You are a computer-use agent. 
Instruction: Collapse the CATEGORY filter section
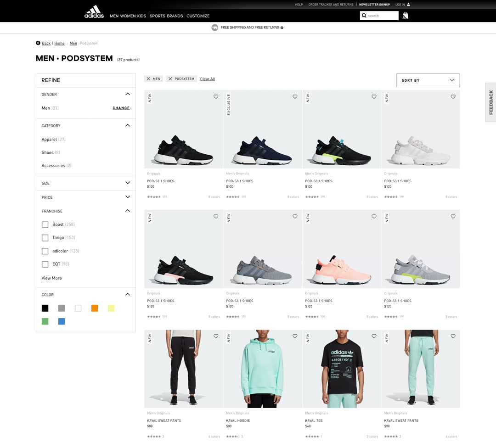(x=127, y=125)
